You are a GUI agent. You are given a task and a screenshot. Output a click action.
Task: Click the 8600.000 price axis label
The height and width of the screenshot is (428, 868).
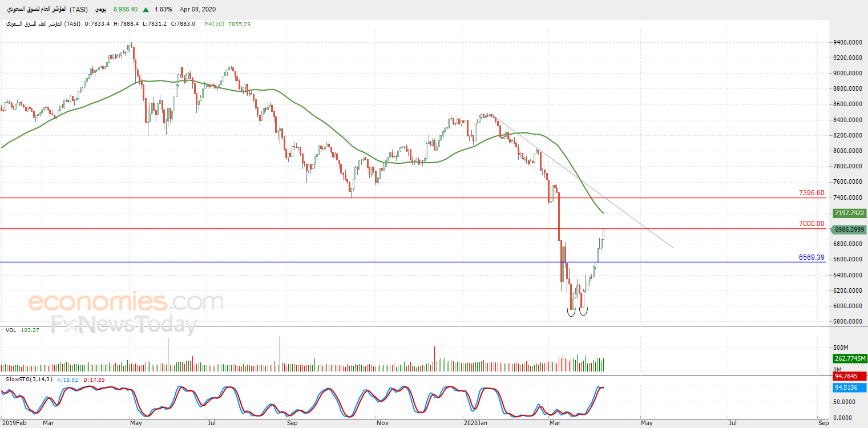click(x=847, y=104)
